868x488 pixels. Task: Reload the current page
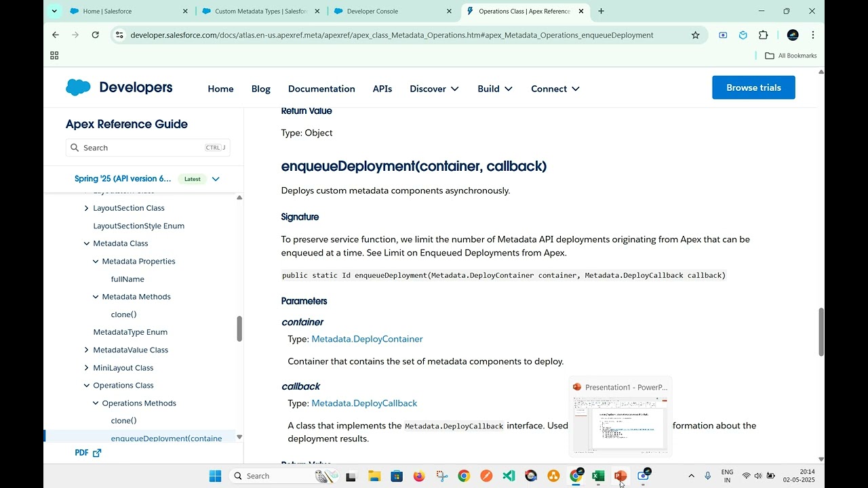[x=96, y=35]
